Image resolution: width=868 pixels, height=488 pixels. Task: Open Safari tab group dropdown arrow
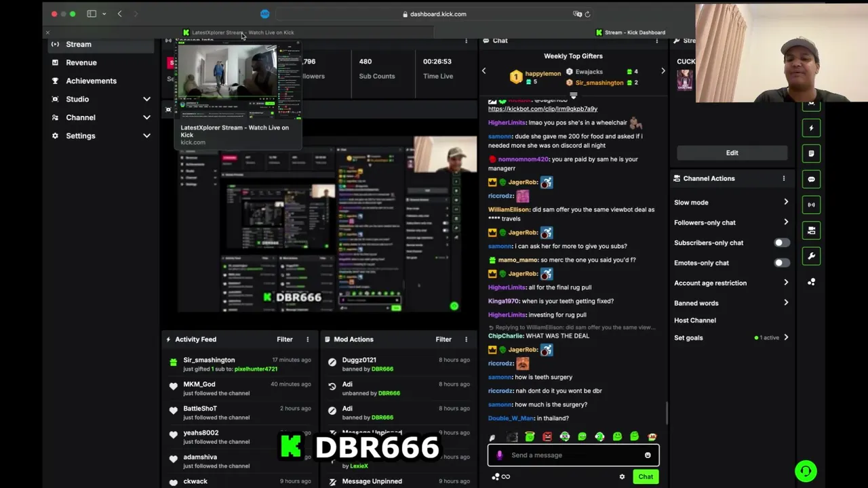(x=104, y=14)
